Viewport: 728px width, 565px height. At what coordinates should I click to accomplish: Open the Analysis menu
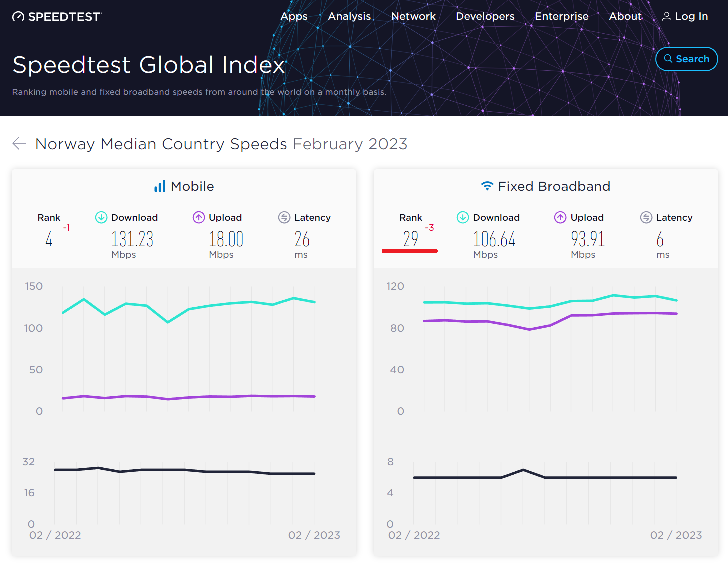click(x=349, y=16)
